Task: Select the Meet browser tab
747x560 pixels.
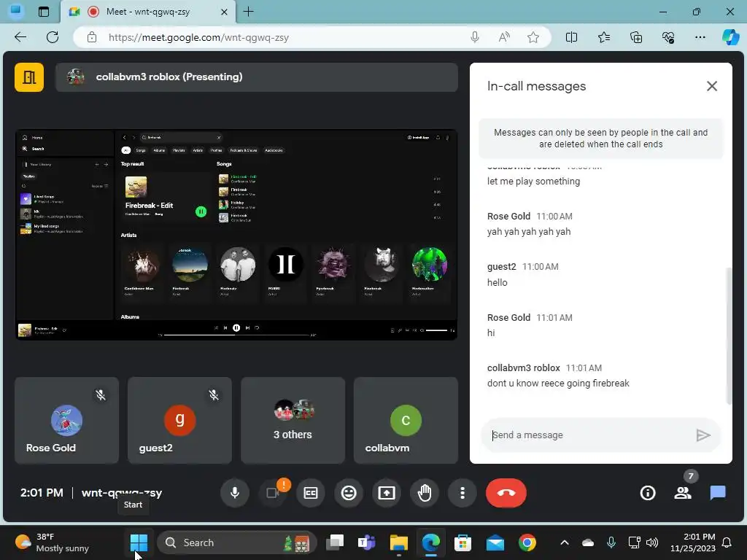Action: pyautogui.click(x=147, y=12)
